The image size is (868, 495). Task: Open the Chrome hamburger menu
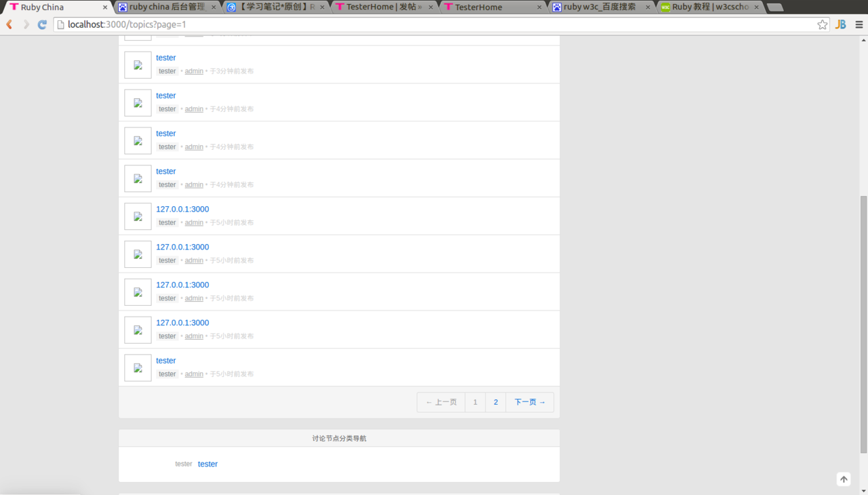859,24
